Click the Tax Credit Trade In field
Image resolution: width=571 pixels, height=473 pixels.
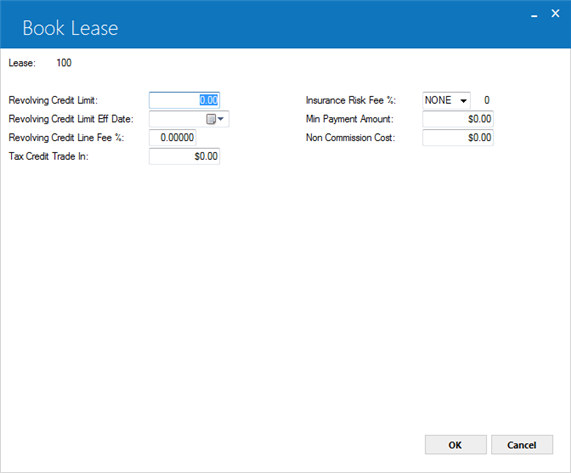(184, 156)
